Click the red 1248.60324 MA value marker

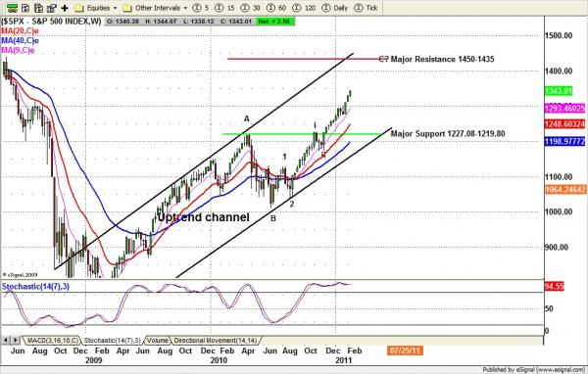[x=564, y=124]
